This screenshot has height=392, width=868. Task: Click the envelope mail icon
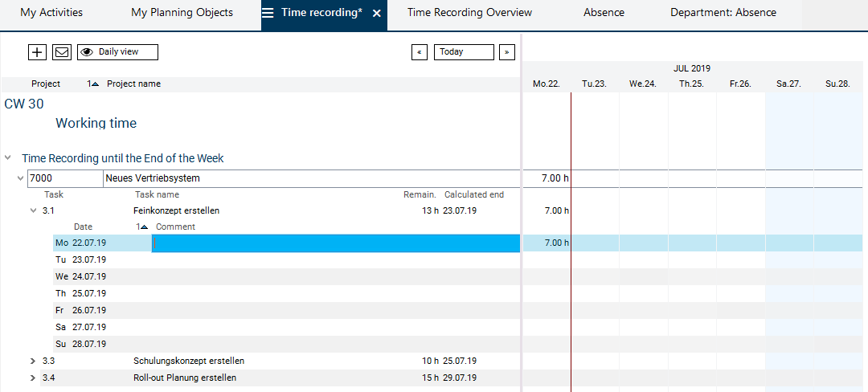[62, 52]
